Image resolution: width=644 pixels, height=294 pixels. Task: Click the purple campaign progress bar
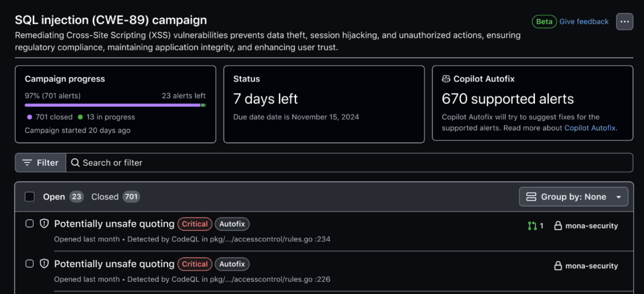point(113,105)
